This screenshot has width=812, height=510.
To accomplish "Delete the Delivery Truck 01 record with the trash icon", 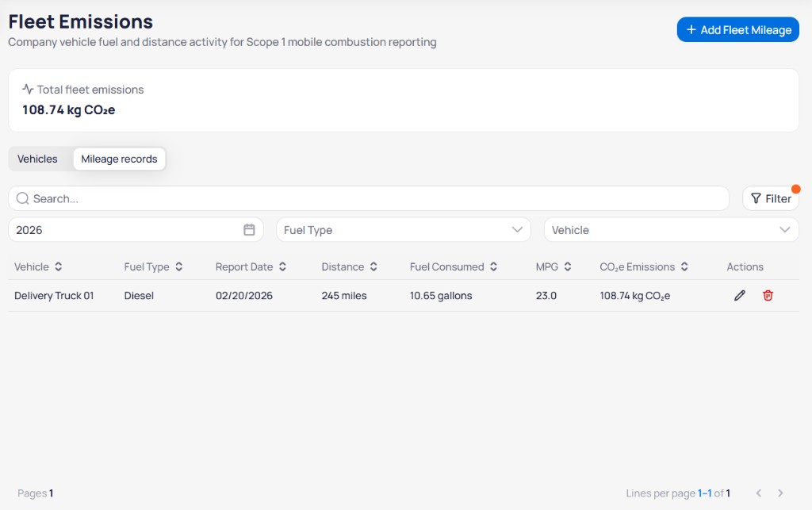I will coord(768,296).
